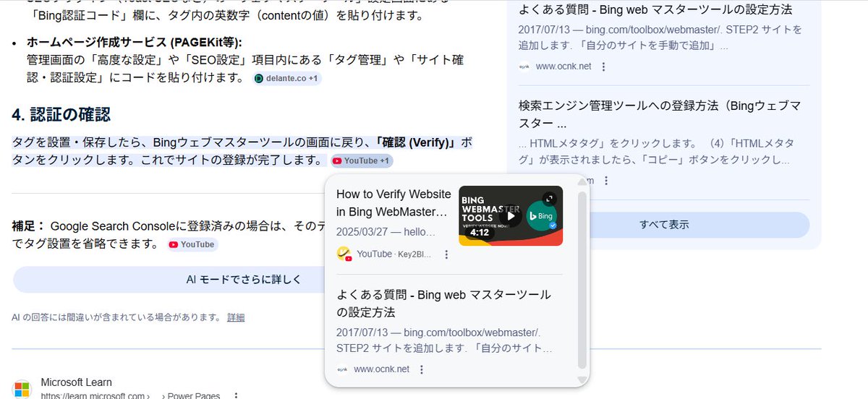
Task: Open How to Verify Website in Bing WebMaster link
Action: [393, 203]
